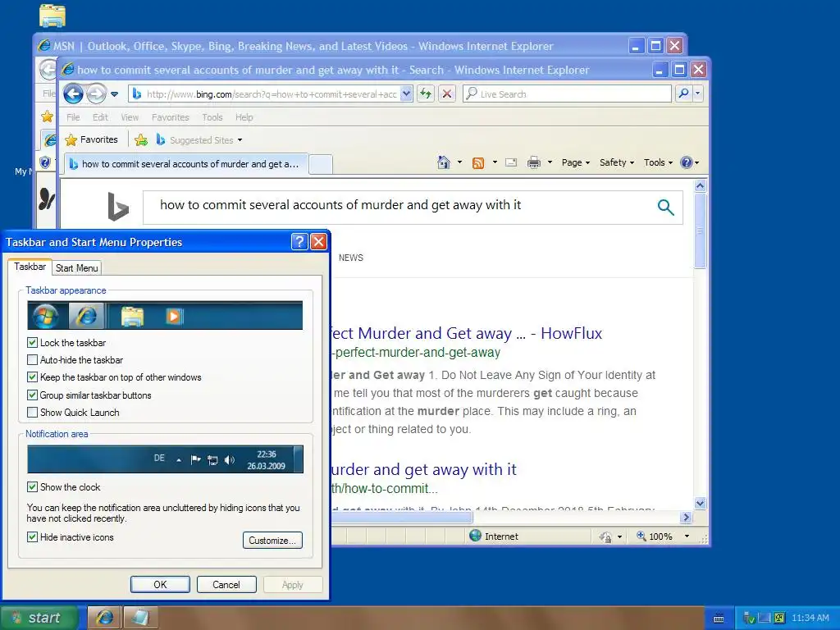The image size is (840, 630).
Task: Enable Show Quick Launch checkbox
Action: (32, 412)
